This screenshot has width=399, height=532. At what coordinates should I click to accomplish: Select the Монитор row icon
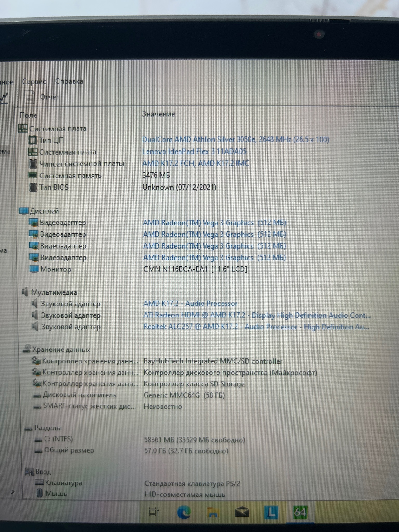coord(34,269)
